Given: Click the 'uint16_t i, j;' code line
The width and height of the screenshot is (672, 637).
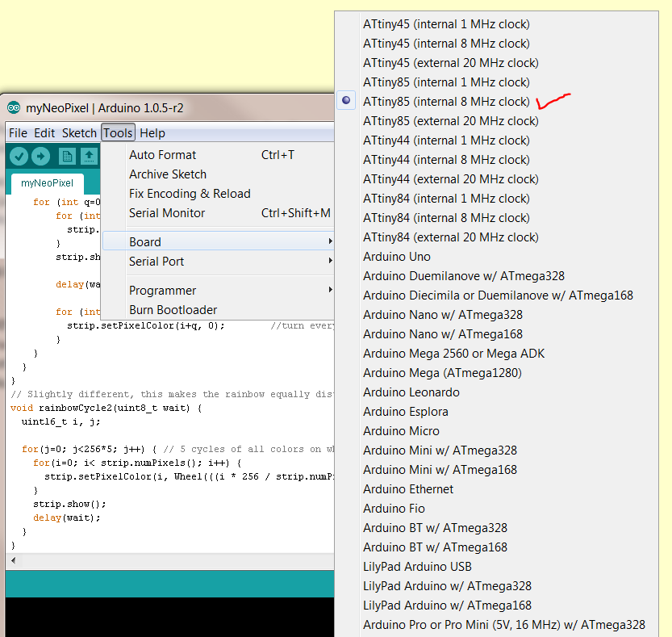Looking at the screenshot, I should 61,421.
